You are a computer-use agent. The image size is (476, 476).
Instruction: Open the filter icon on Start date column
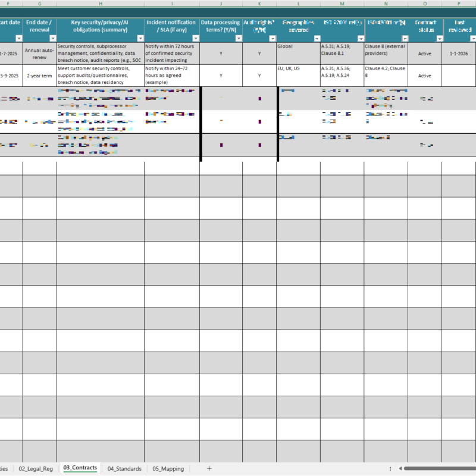tap(18, 37)
